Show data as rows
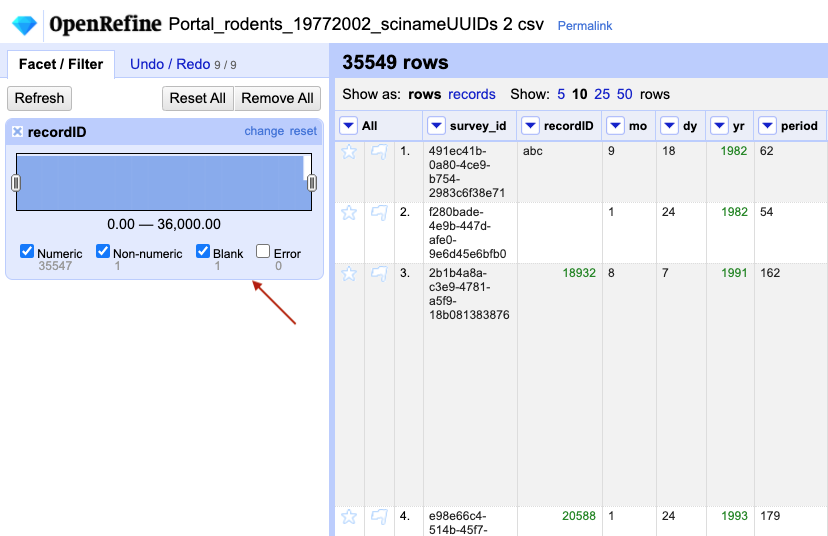The height and width of the screenshot is (536, 828). click(x=425, y=95)
